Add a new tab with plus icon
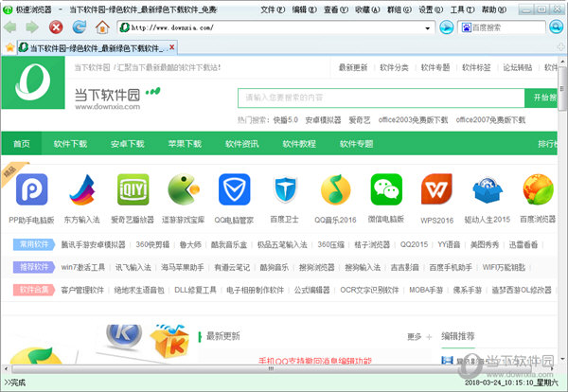The width and height of the screenshot is (568, 392). click(560, 47)
